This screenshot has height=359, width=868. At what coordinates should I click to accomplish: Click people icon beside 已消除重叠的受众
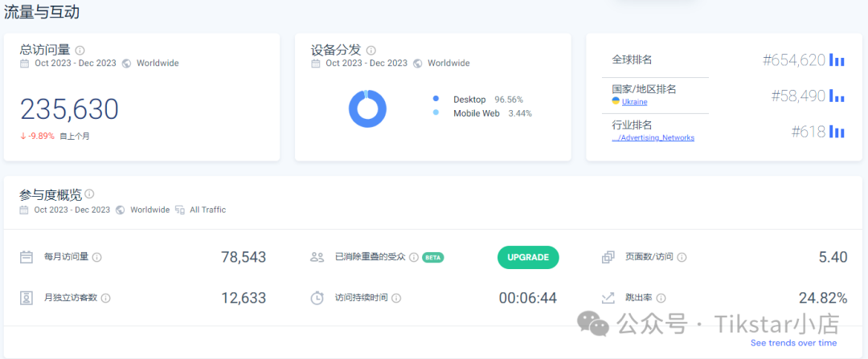(x=317, y=257)
